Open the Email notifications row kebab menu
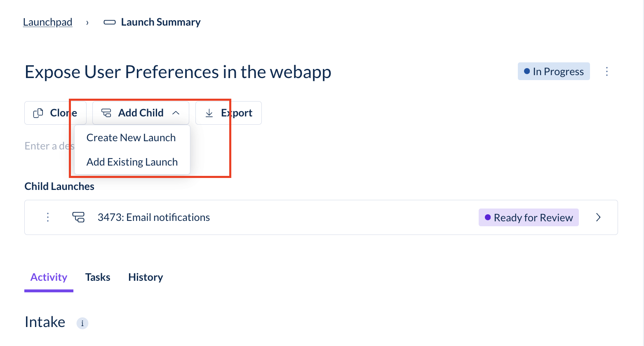This screenshot has width=644, height=346. [x=48, y=217]
